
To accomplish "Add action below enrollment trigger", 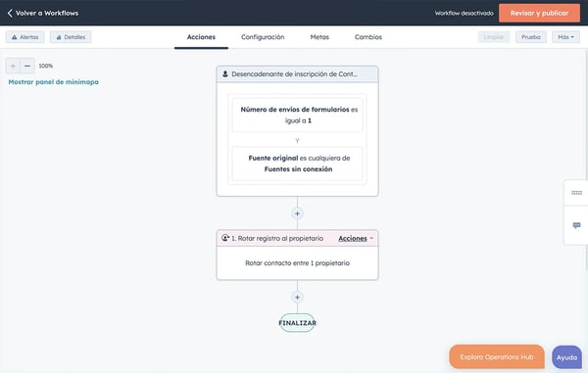I will pos(297,213).
